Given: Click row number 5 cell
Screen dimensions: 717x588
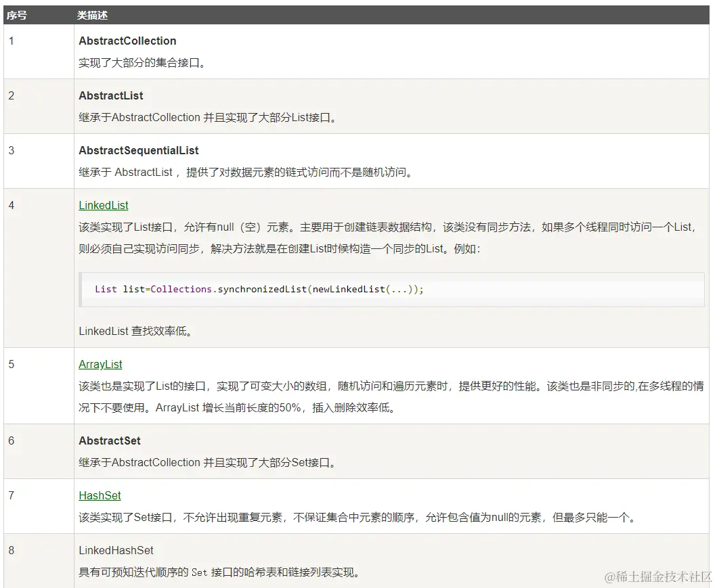Looking at the screenshot, I should (39, 386).
